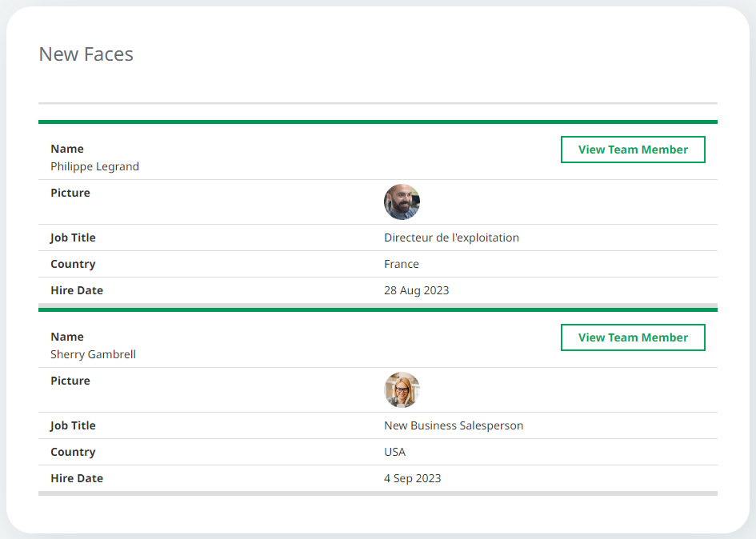The image size is (756, 539).
Task: Click Philippe Legrand's profile picture
Action: click(x=402, y=202)
